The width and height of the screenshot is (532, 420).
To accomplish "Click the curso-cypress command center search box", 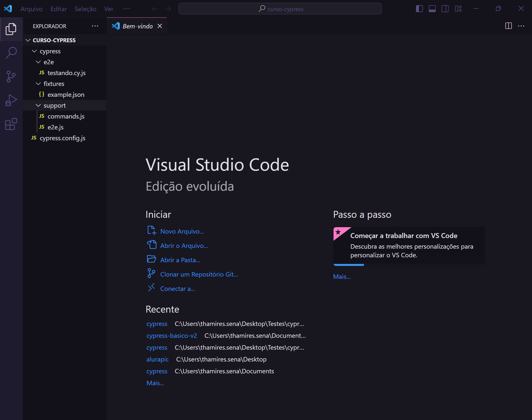I will (x=280, y=9).
